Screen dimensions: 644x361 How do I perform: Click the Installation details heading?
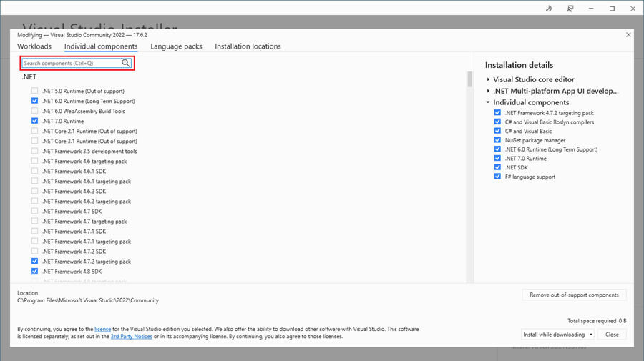pyautogui.click(x=519, y=65)
